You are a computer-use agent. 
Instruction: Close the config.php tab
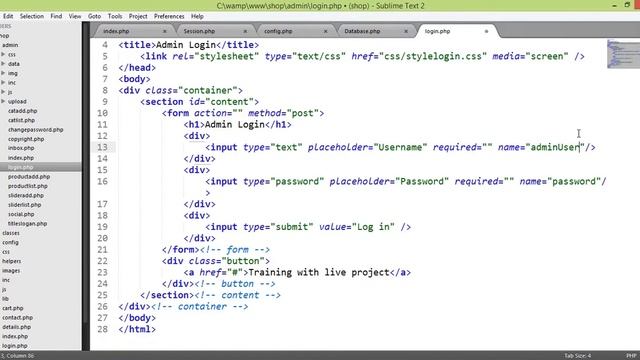tap(325, 31)
